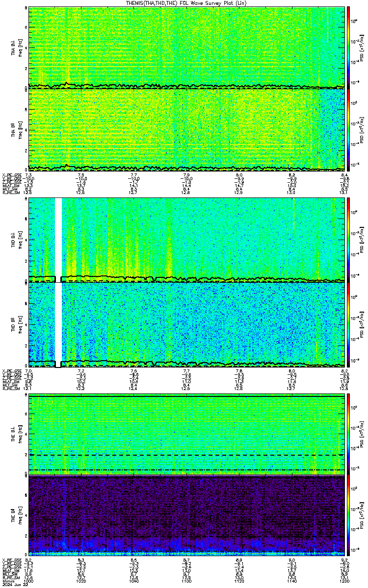This screenshot has height=588, width=368.
Task: Click the "PSD [nT²/Hz]" label of THD B⊥ color bar
Action: click(x=362, y=240)
